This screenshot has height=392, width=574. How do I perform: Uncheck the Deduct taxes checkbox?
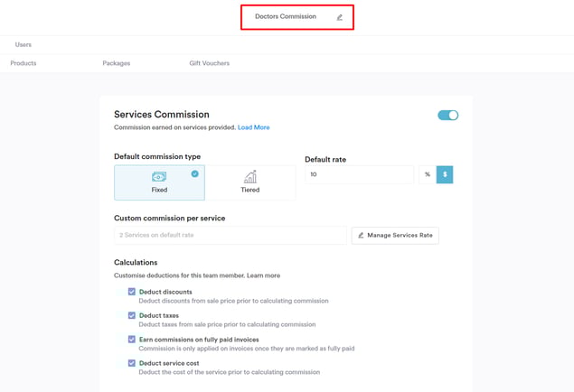coord(132,315)
